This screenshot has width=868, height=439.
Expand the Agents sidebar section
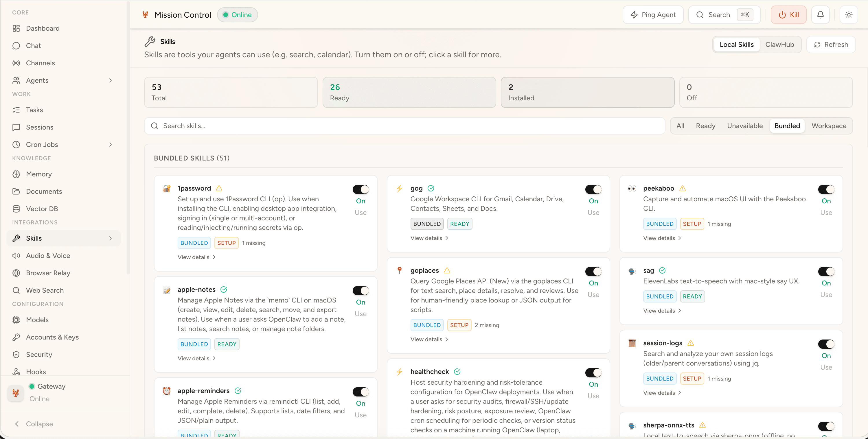(111, 80)
